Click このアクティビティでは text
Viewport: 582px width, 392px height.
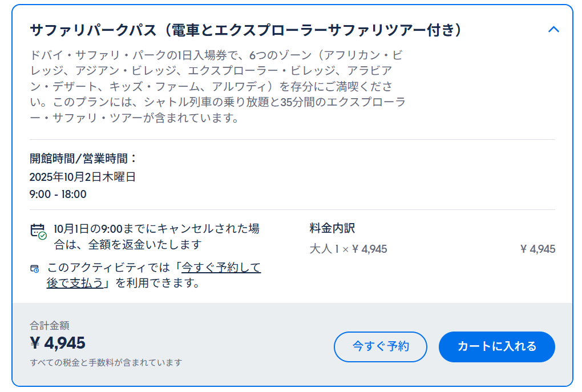[108, 267]
